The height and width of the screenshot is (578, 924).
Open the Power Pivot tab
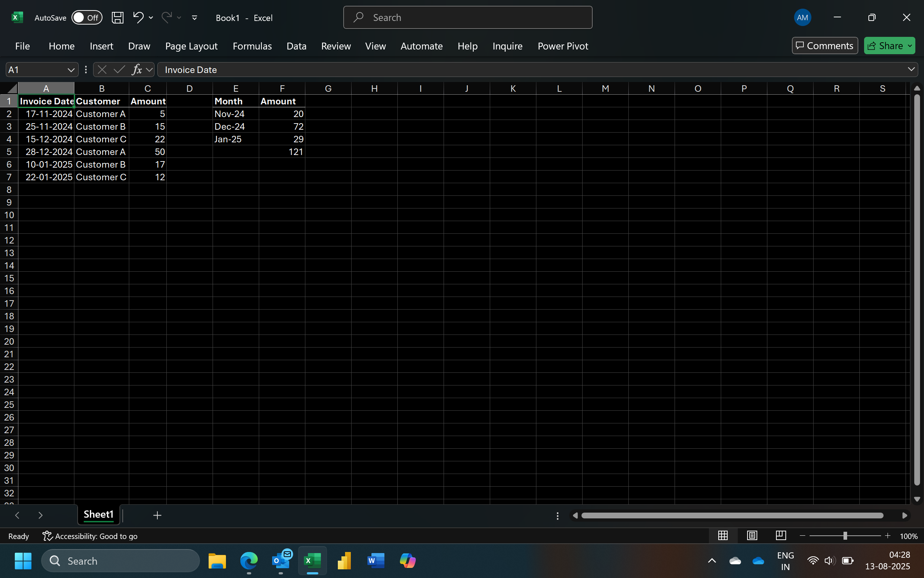click(563, 46)
